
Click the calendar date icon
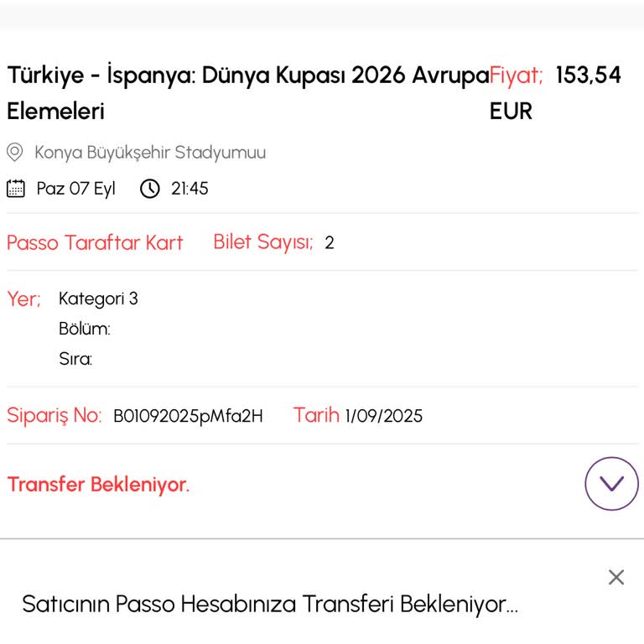(16, 188)
